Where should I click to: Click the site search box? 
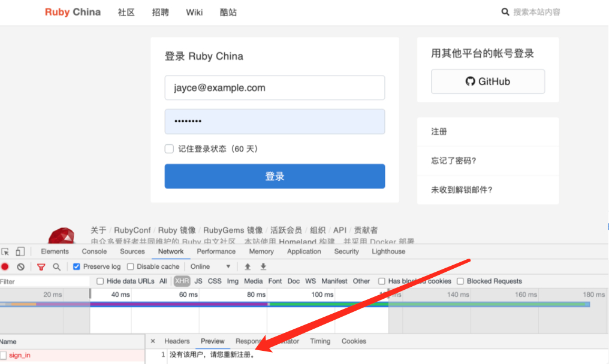point(536,12)
